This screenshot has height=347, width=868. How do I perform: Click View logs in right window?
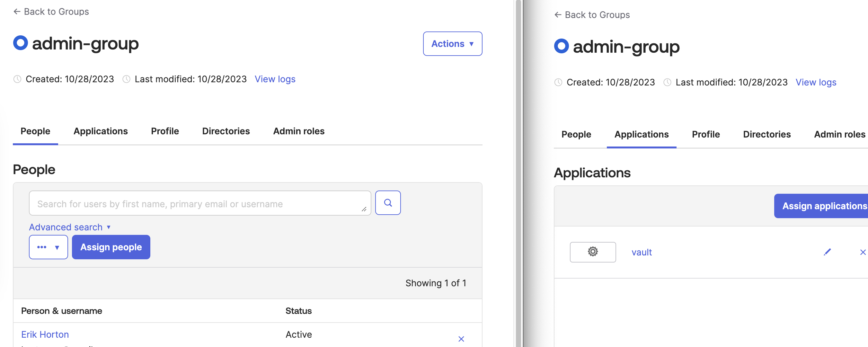pos(816,82)
